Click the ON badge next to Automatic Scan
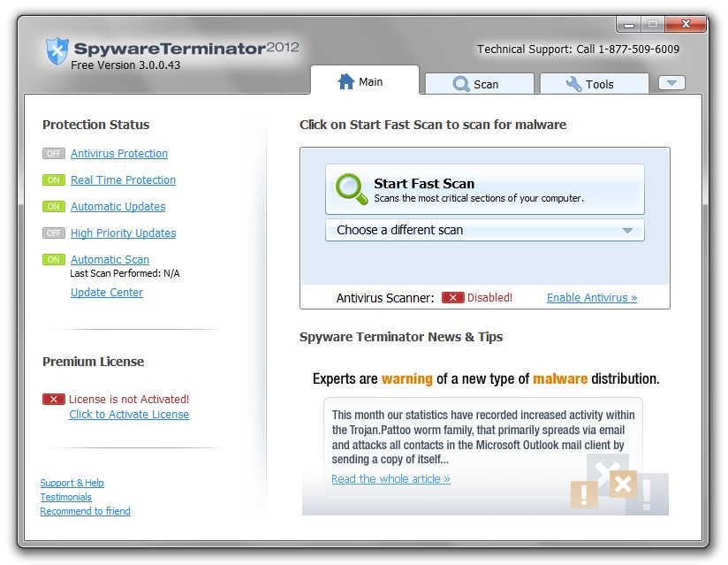Viewport: 728px width, 565px height. 53,259
